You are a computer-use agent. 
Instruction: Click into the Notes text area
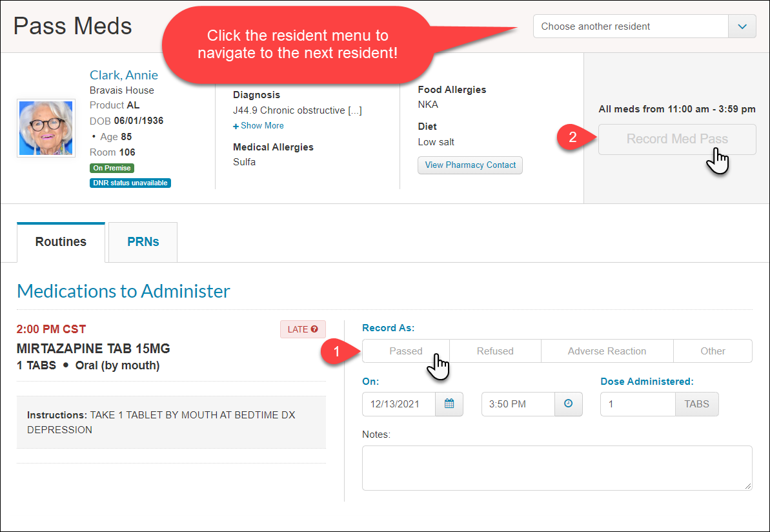(x=556, y=467)
